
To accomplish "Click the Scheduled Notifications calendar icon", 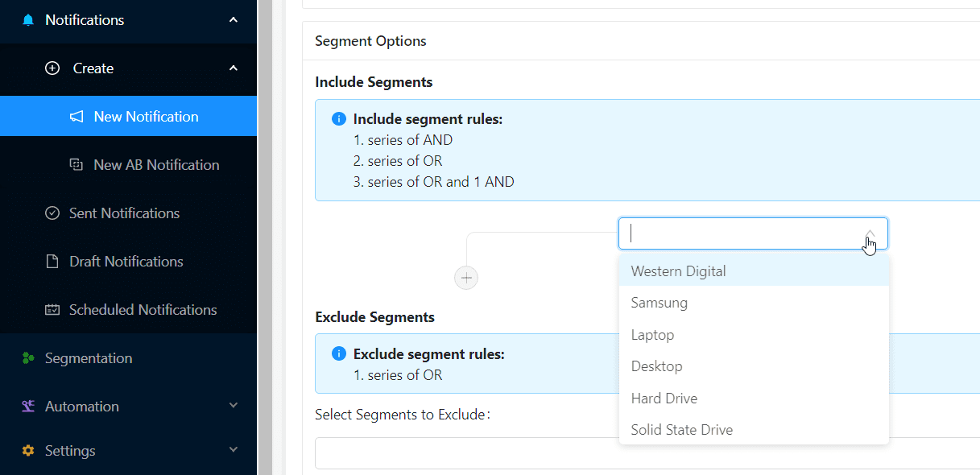I will pyautogui.click(x=52, y=310).
